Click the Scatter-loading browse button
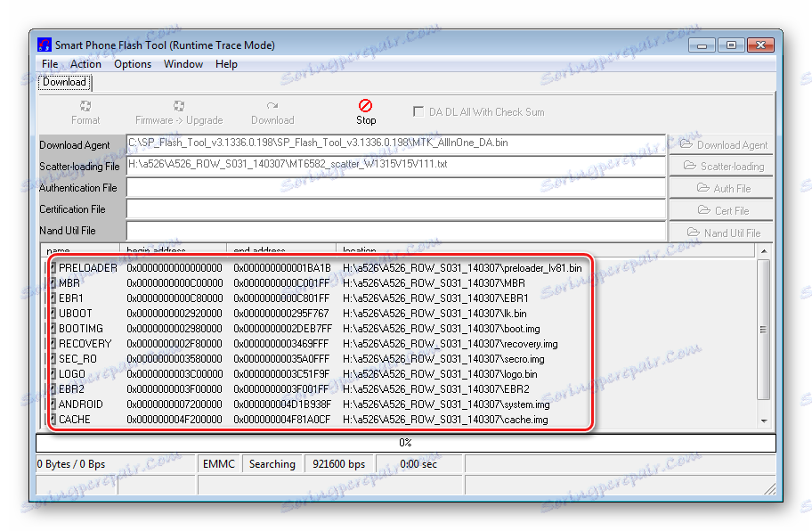This screenshot has height=531, width=812. [x=721, y=166]
